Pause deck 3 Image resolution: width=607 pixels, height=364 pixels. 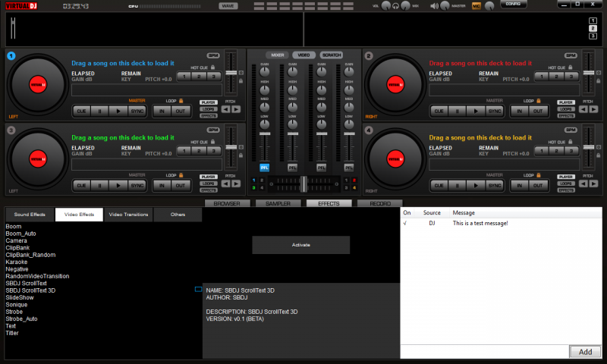100,185
